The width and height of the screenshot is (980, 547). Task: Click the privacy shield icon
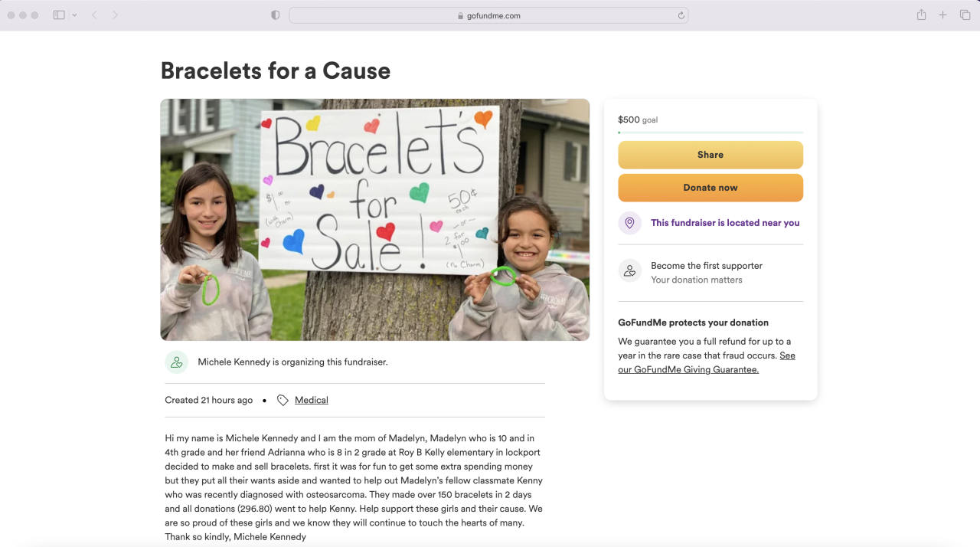click(276, 15)
